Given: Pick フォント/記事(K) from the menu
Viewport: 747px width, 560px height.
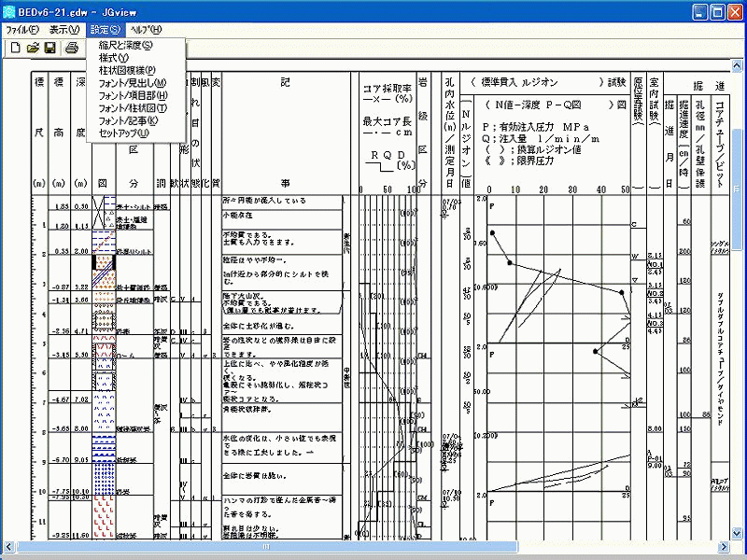Looking at the screenshot, I should (x=128, y=120).
